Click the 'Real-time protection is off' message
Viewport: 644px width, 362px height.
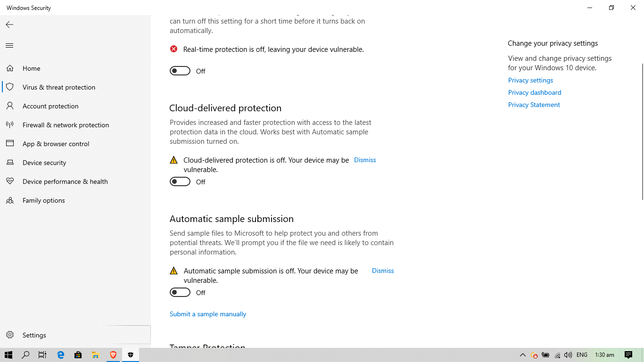(x=273, y=49)
